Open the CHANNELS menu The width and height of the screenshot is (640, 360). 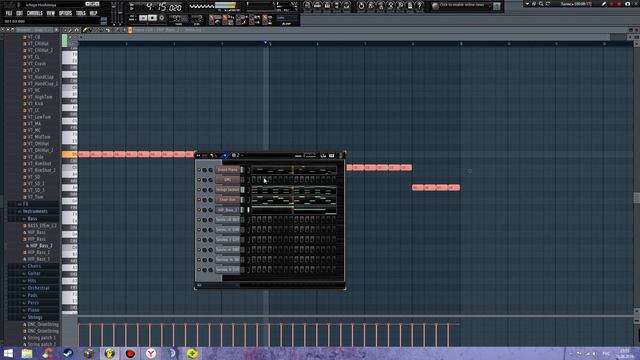pyautogui.click(x=35, y=13)
